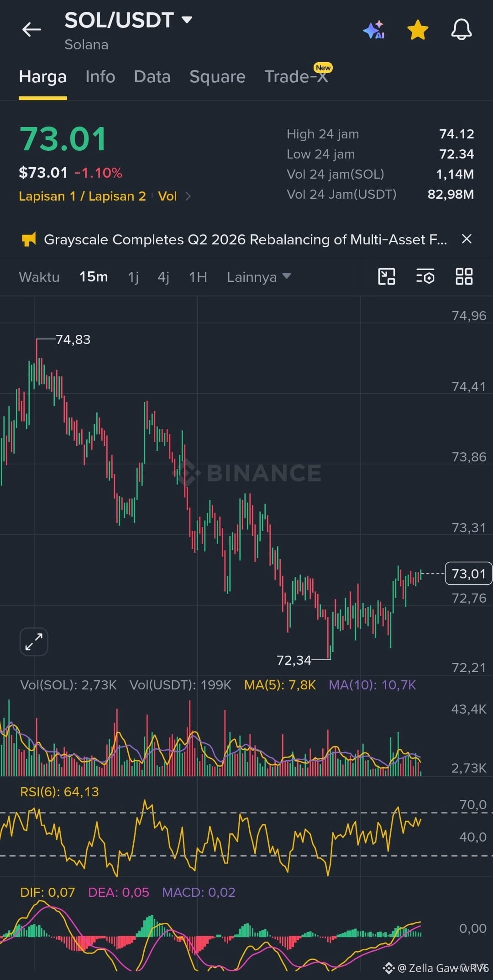Open price alerts bell icon

click(462, 30)
